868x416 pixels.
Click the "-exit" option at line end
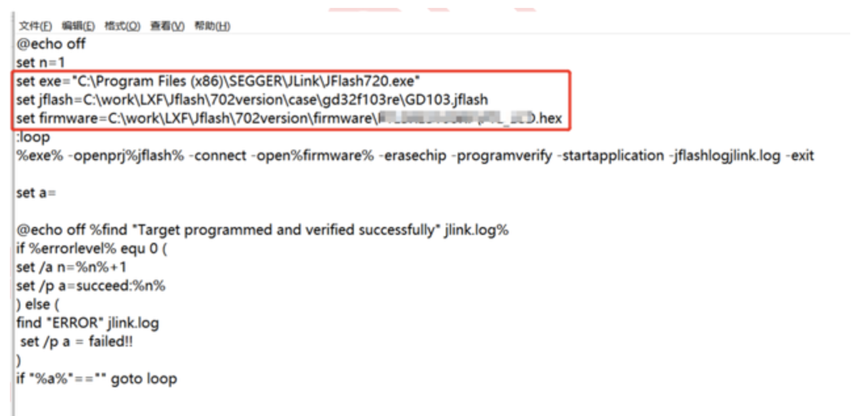pos(800,156)
